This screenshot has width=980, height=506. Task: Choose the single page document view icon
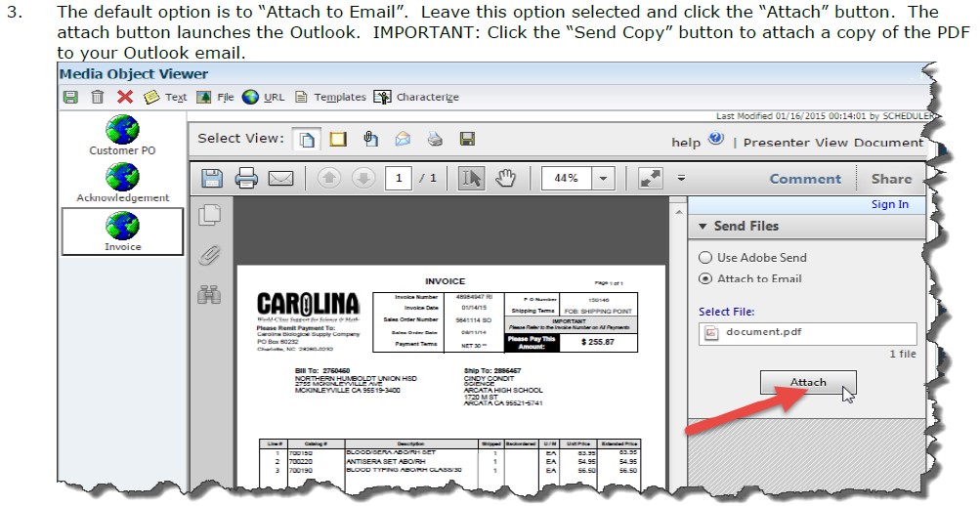[x=307, y=139]
